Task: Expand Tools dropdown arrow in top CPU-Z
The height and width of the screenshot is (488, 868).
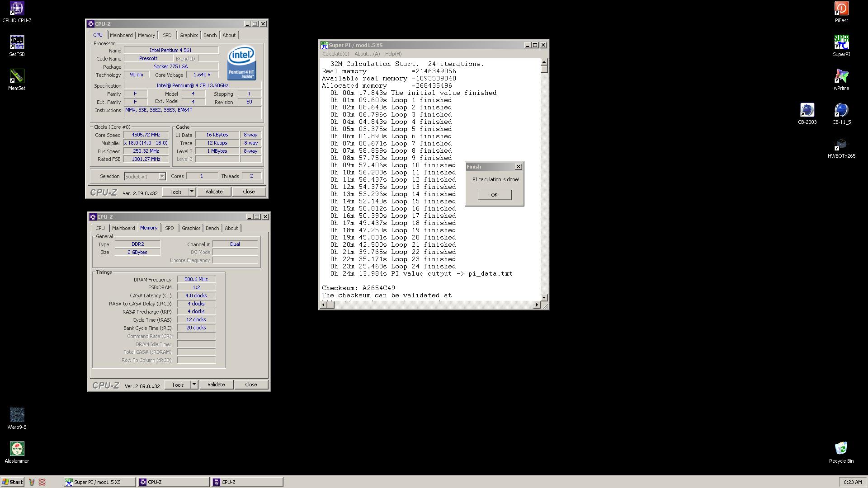Action: click(192, 192)
